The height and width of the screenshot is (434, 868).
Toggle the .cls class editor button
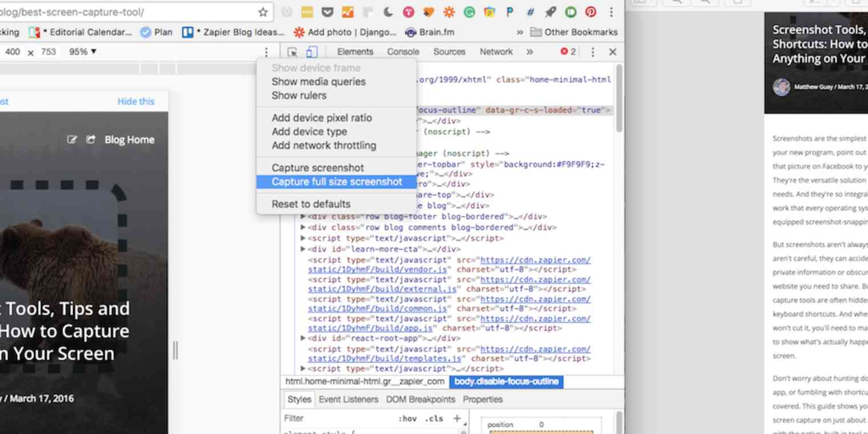click(434, 419)
